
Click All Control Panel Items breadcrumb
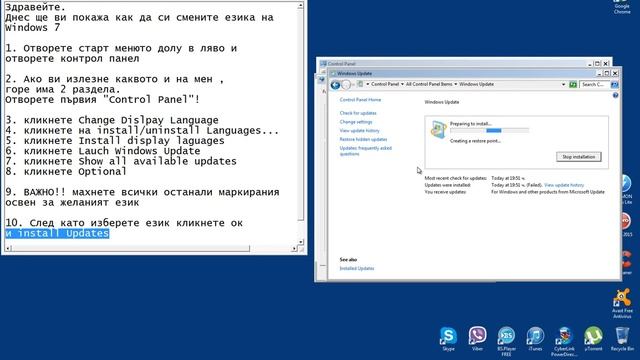(x=429, y=84)
